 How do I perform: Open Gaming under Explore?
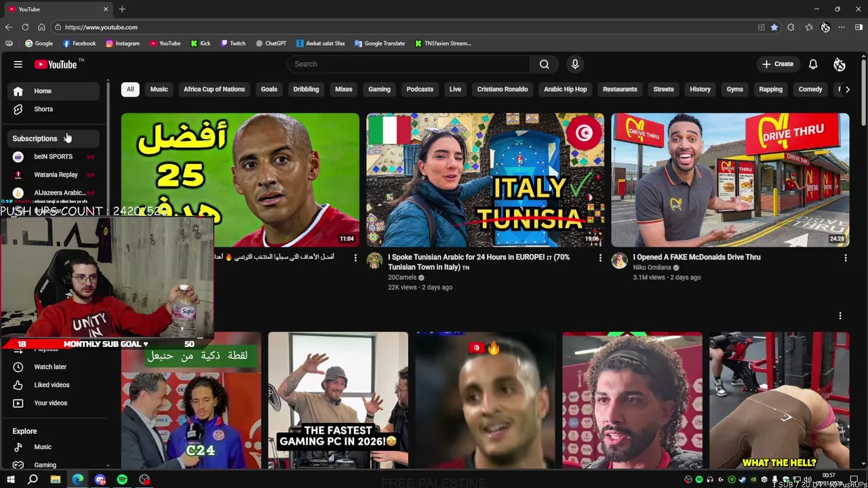[x=54, y=465]
